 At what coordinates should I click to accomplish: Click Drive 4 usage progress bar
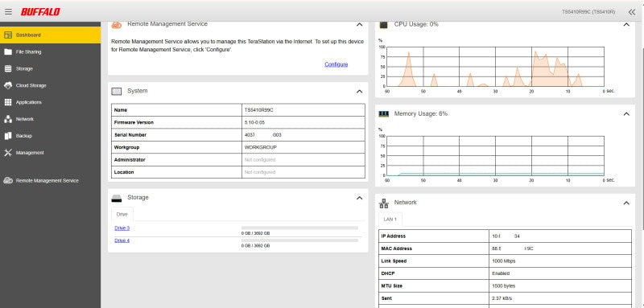coord(299,240)
